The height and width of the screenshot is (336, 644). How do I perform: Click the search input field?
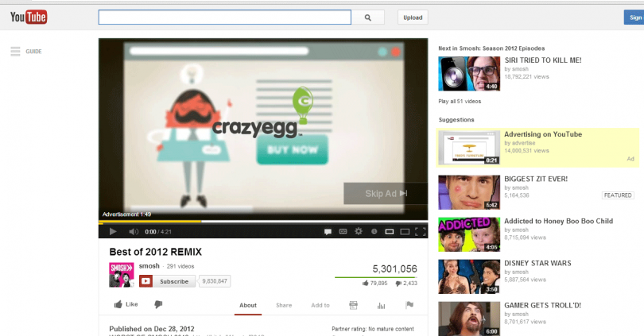click(x=225, y=17)
